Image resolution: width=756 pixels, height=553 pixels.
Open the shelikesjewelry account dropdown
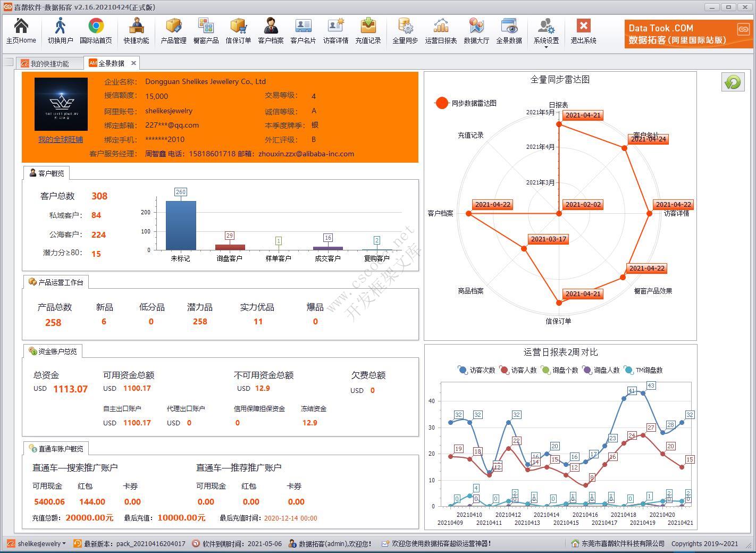tap(64, 543)
